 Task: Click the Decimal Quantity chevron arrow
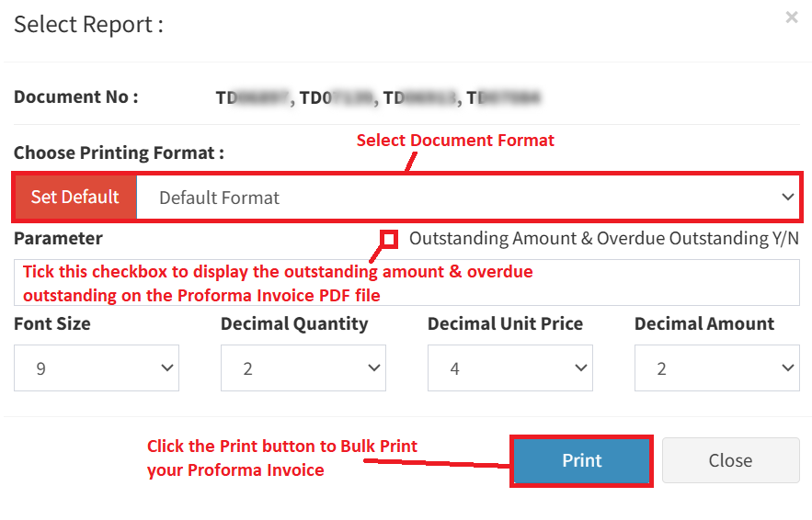tap(374, 368)
